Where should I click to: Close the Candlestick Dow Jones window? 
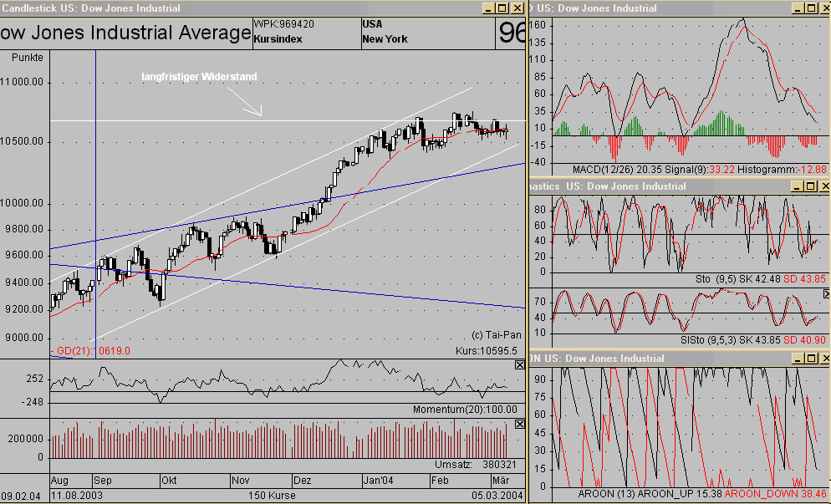click(x=517, y=8)
